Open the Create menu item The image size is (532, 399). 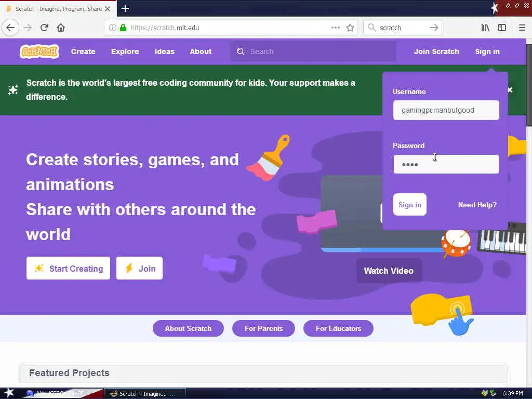click(83, 51)
